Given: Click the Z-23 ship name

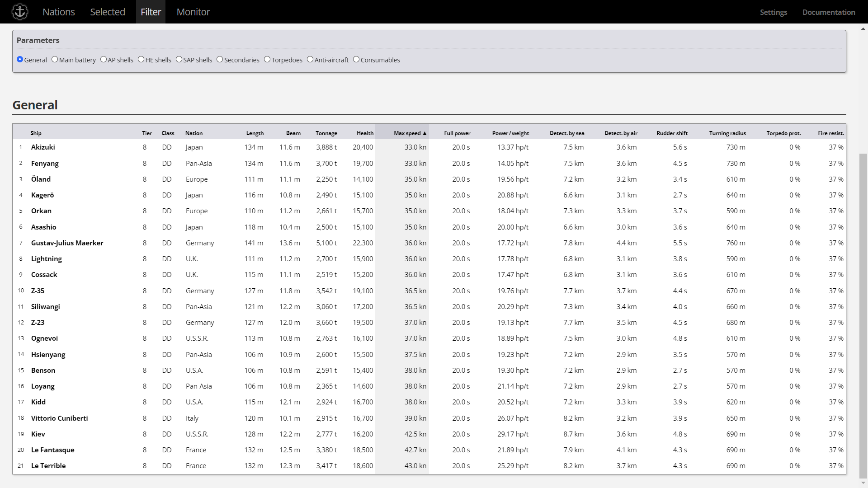Looking at the screenshot, I should (x=38, y=322).
